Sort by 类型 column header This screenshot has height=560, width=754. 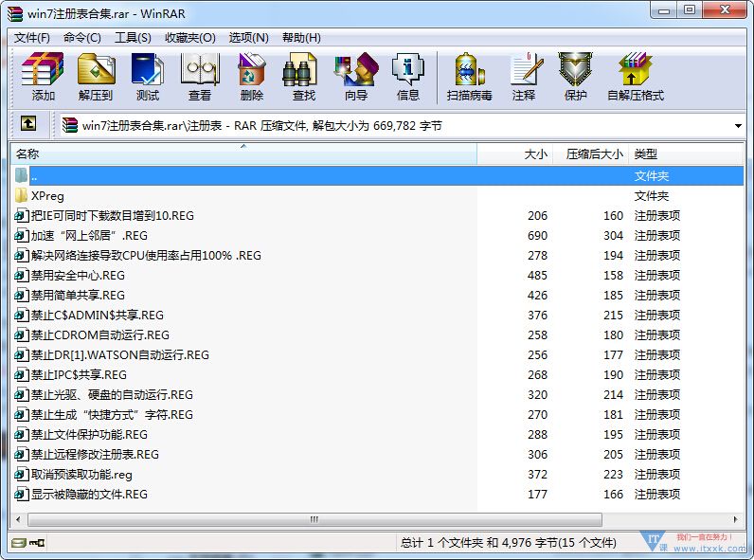click(x=685, y=154)
